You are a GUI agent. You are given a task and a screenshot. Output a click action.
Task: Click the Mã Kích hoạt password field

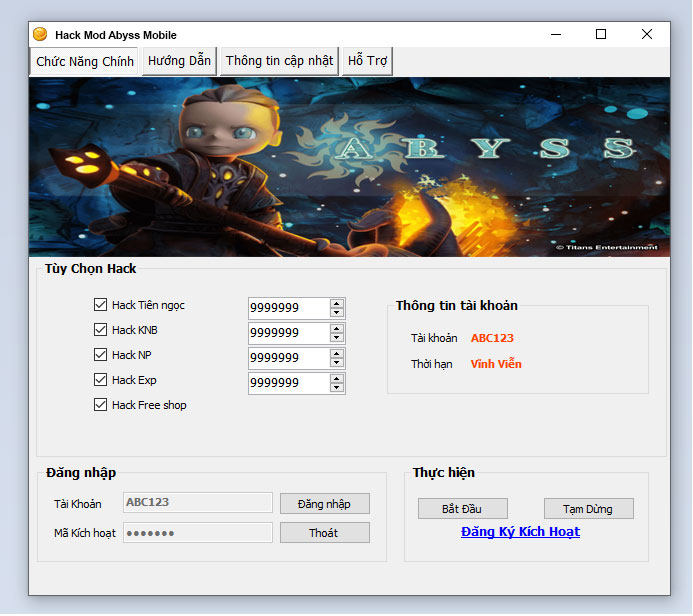(198, 532)
